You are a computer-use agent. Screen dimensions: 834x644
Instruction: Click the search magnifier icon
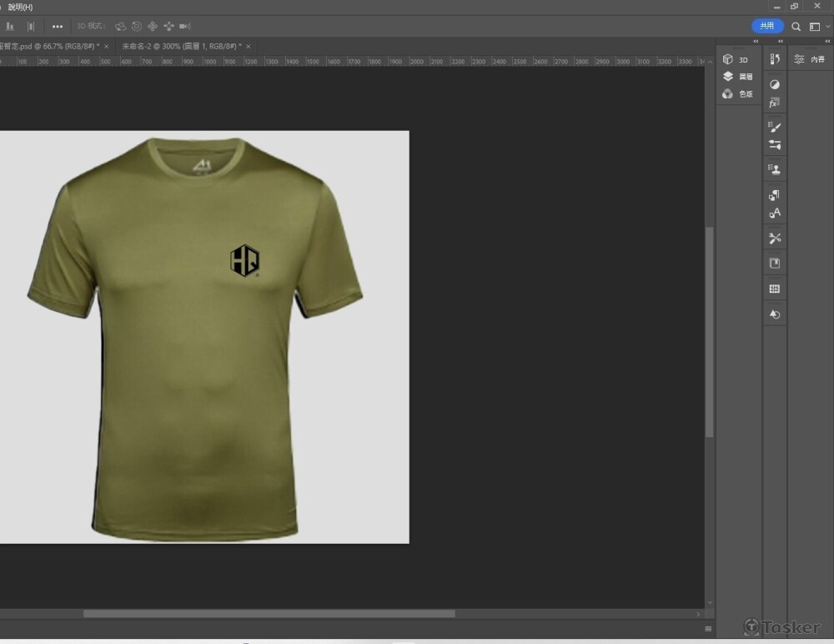click(x=796, y=27)
